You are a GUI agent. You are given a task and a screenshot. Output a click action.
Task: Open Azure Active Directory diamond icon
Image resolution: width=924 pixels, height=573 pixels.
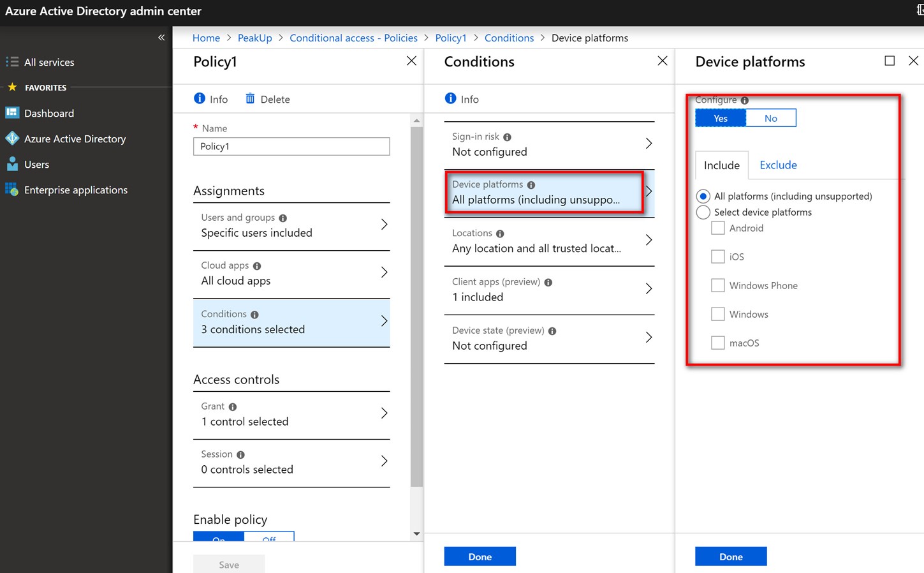[11, 138]
